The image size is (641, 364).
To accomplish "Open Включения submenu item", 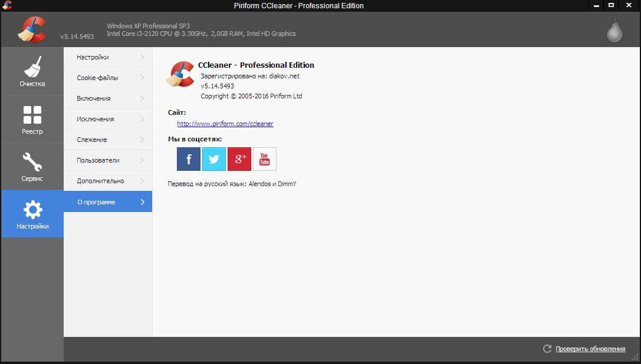I will [x=108, y=98].
